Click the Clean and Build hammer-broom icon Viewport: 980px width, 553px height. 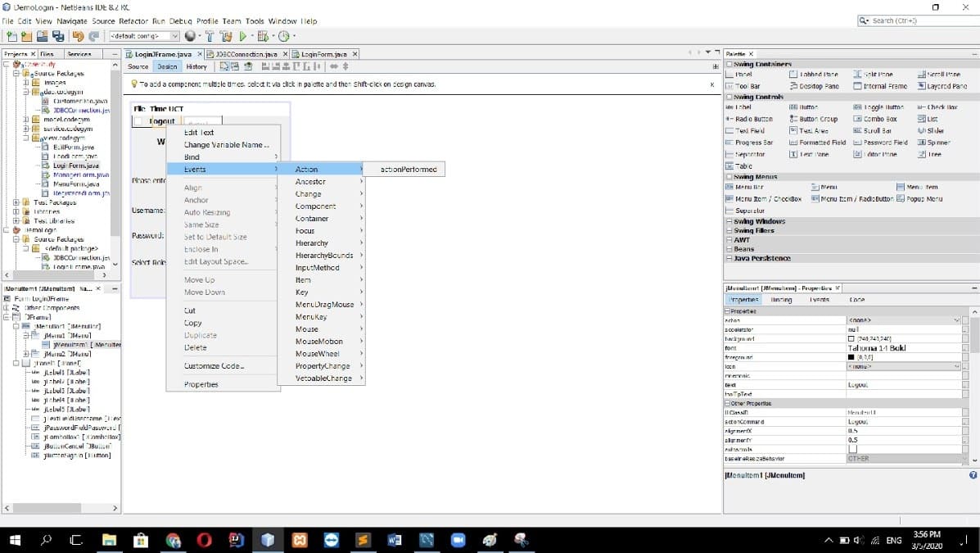coord(225,36)
